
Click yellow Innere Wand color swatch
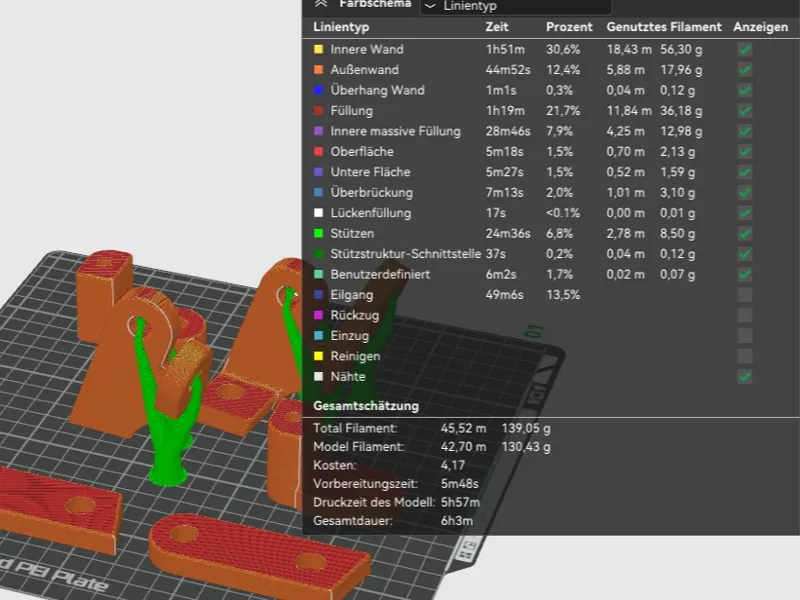(318, 49)
